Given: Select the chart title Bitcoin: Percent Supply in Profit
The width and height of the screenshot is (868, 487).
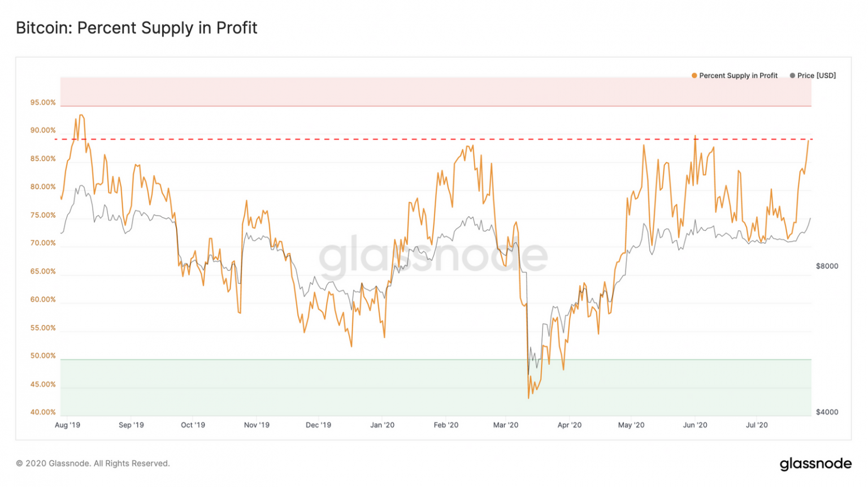Looking at the screenshot, I should tap(137, 28).
